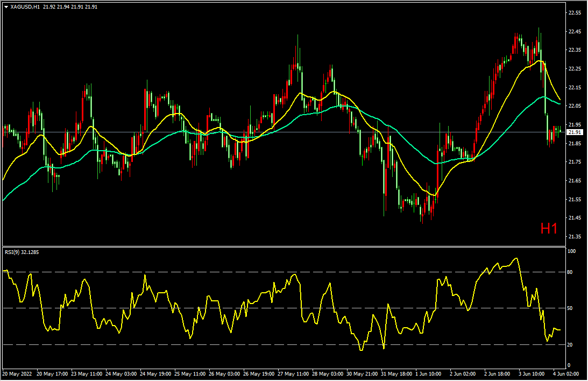This screenshot has width=588, height=381.
Task: Click the 24 May 03:00 time label
Action: click(x=121, y=374)
